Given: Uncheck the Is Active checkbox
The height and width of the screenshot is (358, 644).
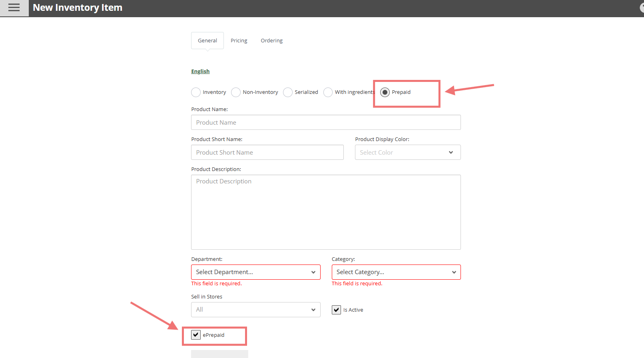Looking at the screenshot, I should click(336, 310).
